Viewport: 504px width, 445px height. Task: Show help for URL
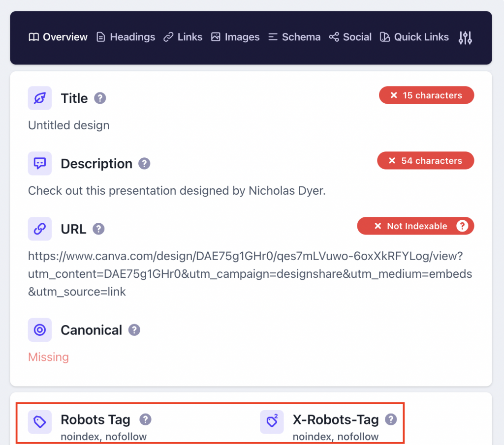(98, 229)
